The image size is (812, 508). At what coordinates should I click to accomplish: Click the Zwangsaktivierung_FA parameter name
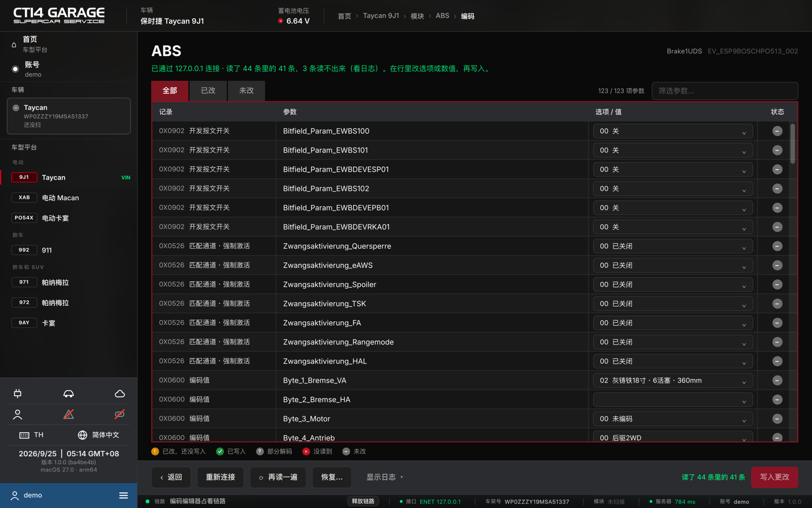point(322,323)
